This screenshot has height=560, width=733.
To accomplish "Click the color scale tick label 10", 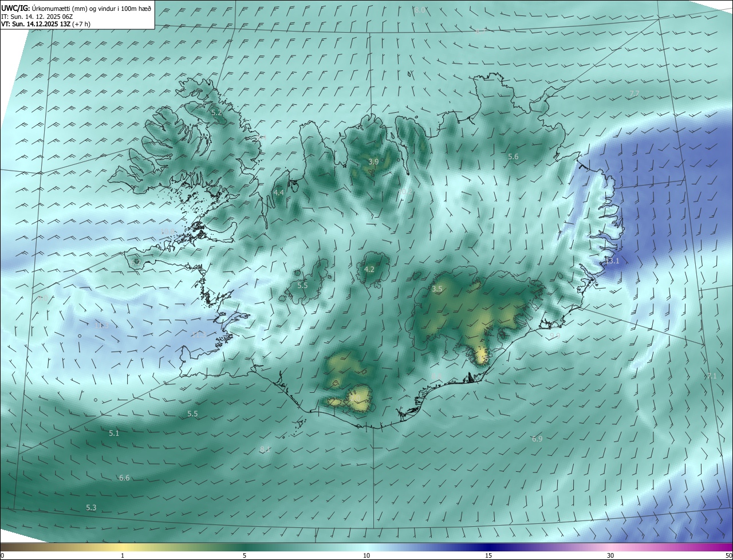I will (x=366, y=555).
